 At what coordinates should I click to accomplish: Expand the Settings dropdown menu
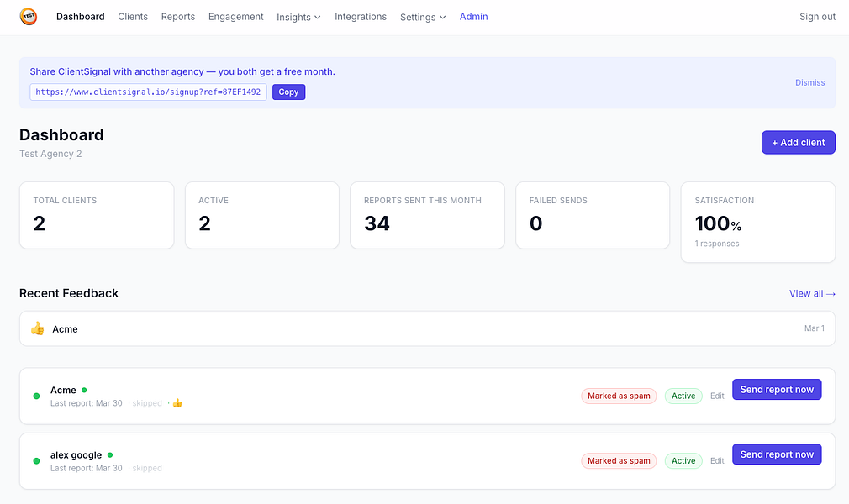point(423,17)
